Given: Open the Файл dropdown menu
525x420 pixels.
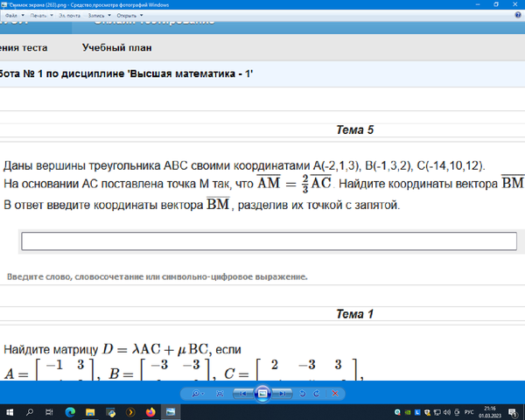Looking at the screenshot, I should (x=12, y=16).
